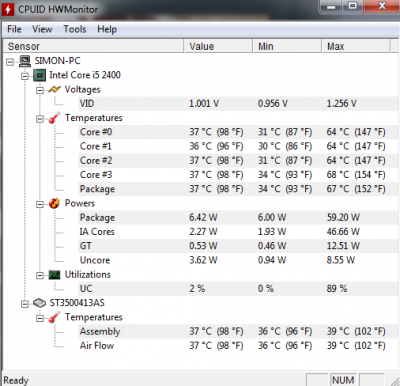Viewport: 400px width, 386px height.
Task: Open the File menu
Action: point(14,29)
